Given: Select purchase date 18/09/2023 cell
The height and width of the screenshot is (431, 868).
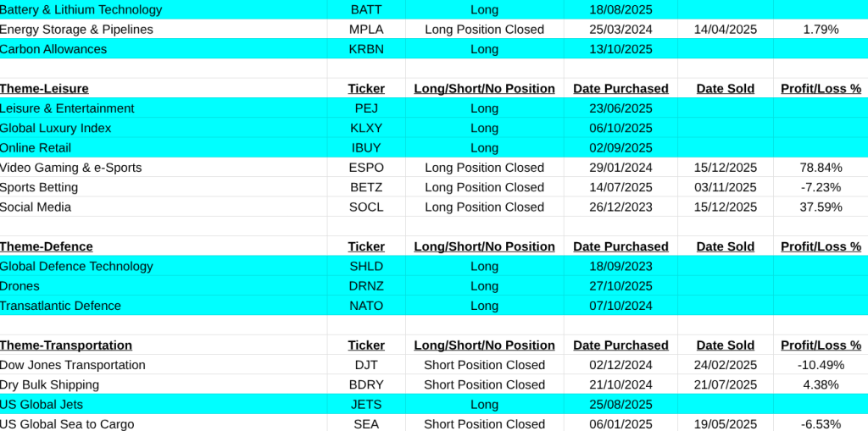Looking at the screenshot, I should 620,266.
